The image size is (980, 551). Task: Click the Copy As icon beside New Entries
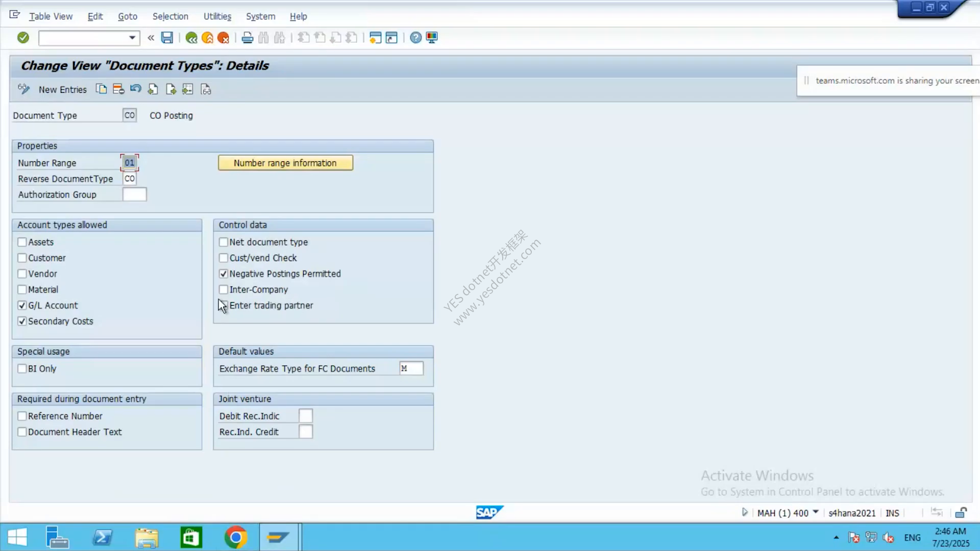(x=101, y=89)
